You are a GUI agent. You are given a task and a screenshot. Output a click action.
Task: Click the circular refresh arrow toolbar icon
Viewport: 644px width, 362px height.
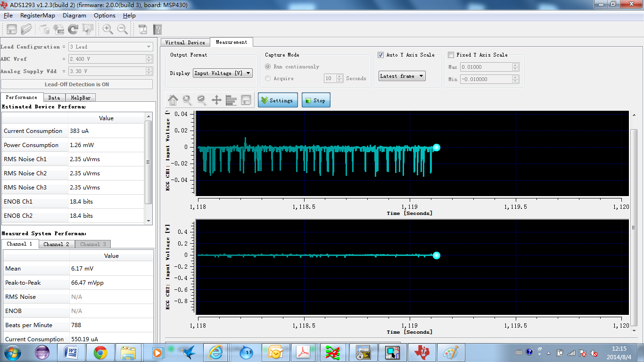click(x=73, y=29)
